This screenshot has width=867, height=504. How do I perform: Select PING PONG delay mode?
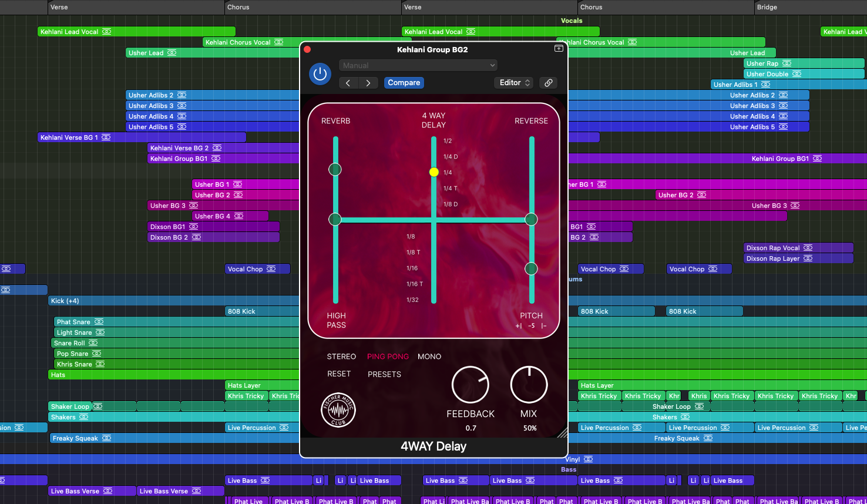pos(388,357)
